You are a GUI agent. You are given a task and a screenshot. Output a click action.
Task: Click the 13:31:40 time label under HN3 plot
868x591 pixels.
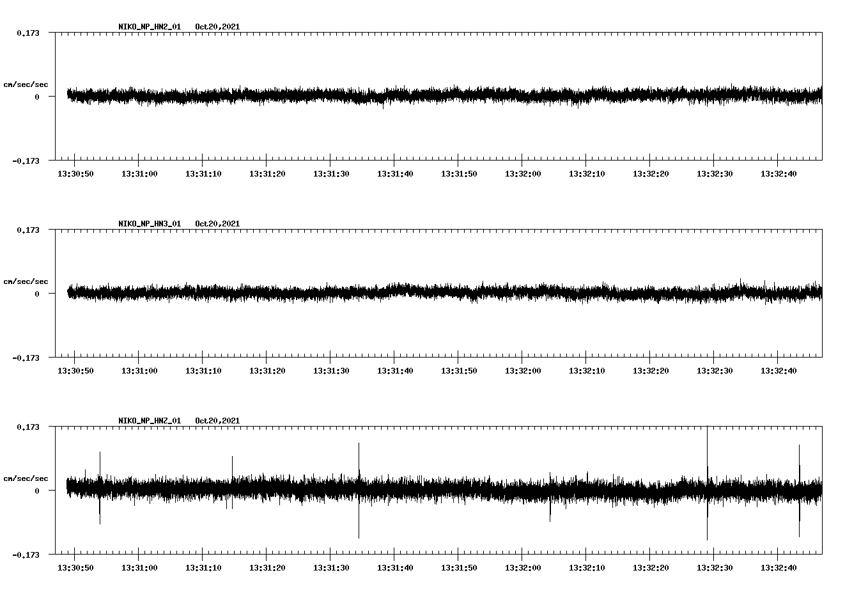tap(395, 371)
